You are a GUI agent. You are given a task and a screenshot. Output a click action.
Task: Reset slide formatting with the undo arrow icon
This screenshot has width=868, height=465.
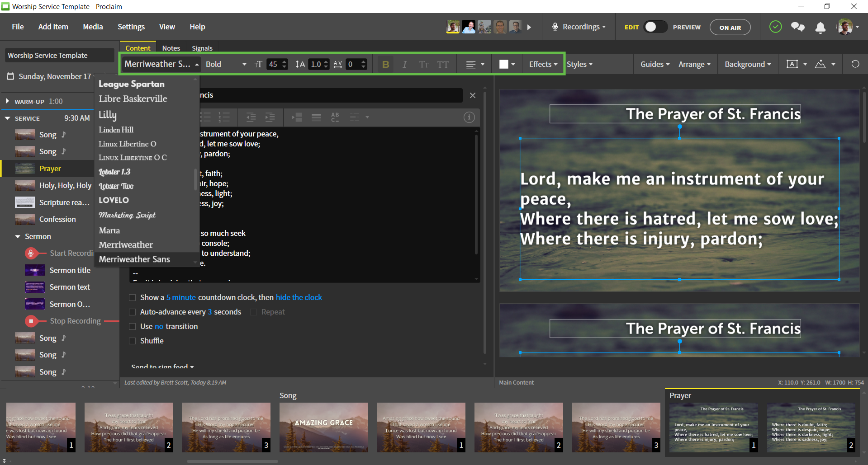pos(855,64)
